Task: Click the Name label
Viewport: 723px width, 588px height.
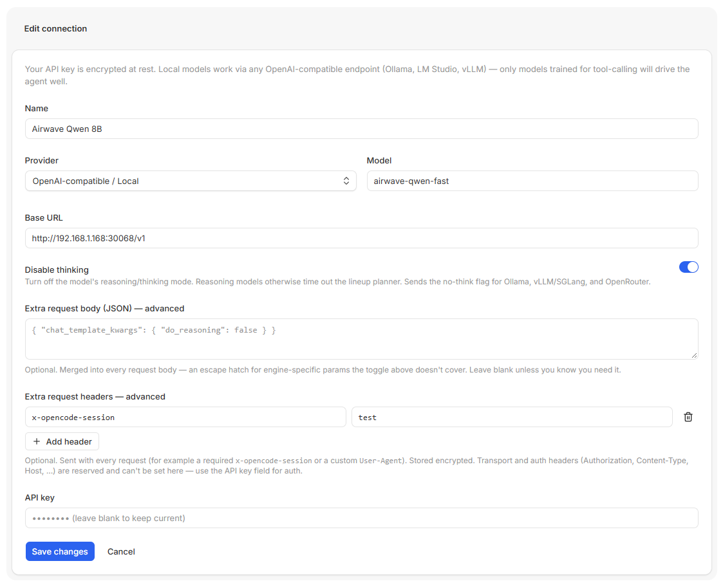Action: pos(37,108)
